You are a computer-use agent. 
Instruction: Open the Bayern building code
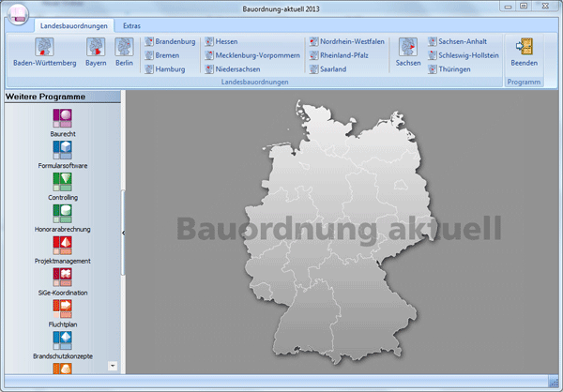tap(96, 53)
